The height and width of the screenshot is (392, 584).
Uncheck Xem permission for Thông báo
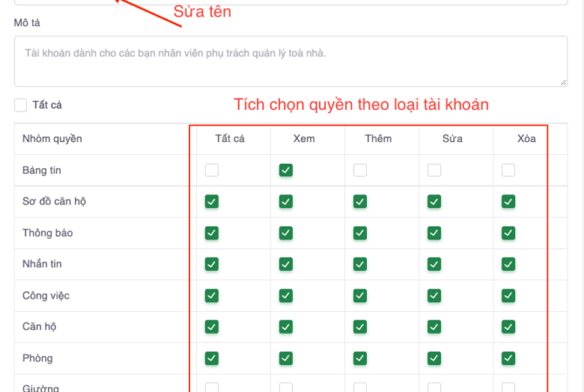click(x=286, y=233)
